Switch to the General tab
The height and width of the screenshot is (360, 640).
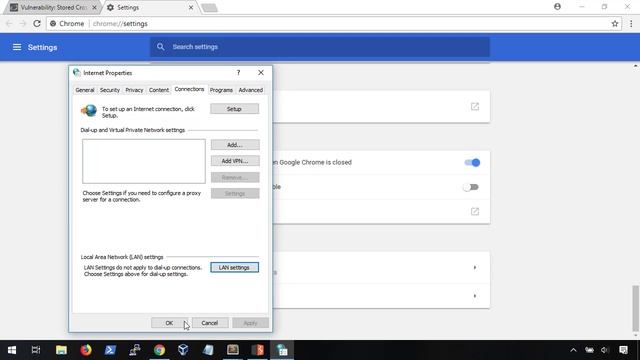click(85, 90)
